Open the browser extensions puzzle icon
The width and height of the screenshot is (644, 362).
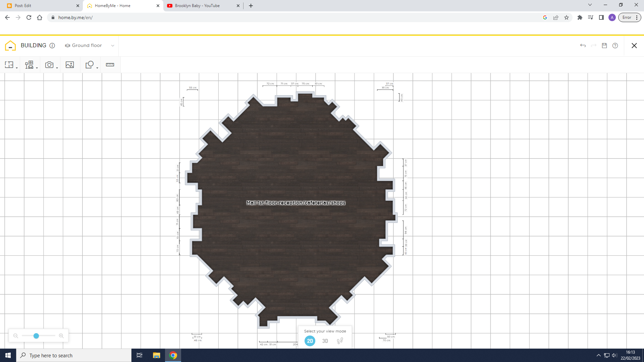click(x=580, y=17)
